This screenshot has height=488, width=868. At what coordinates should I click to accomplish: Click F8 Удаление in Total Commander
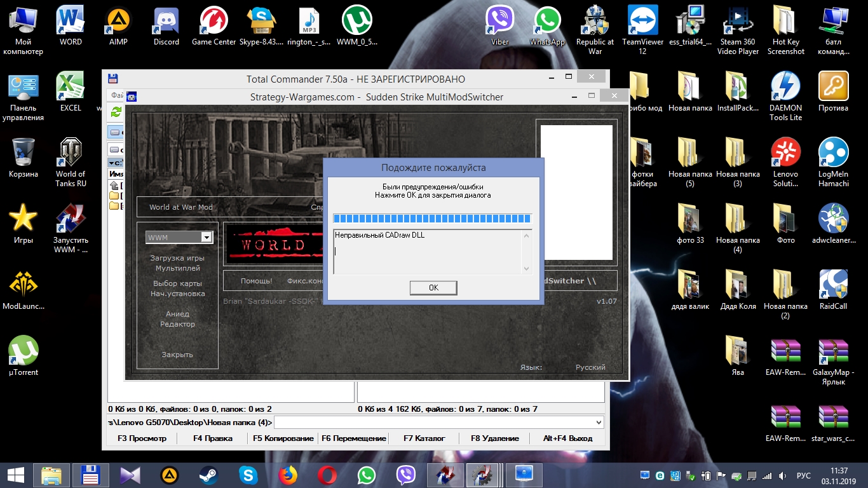[x=495, y=438]
